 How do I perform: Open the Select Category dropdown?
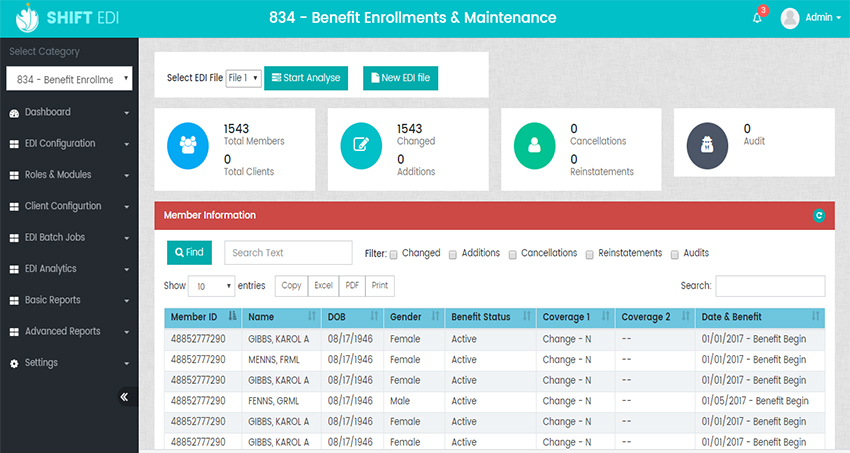[69, 79]
